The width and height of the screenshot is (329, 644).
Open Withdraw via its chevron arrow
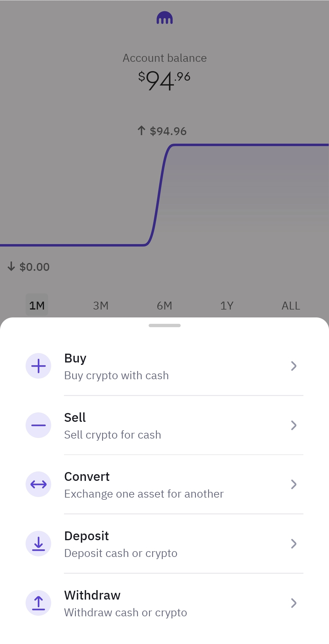tap(294, 603)
